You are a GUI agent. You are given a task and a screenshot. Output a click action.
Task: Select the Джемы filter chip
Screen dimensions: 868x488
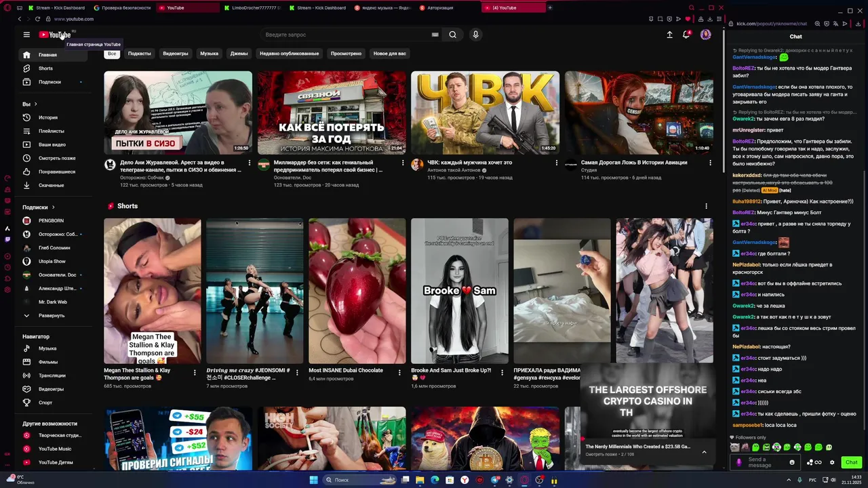tap(239, 54)
